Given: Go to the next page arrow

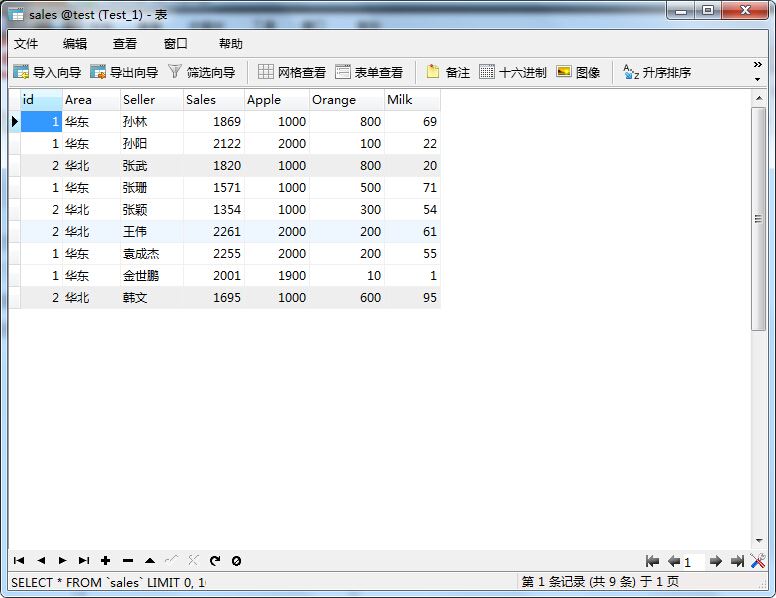Looking at the screenshot, I should pyautogui.click(x=715, y=561).
